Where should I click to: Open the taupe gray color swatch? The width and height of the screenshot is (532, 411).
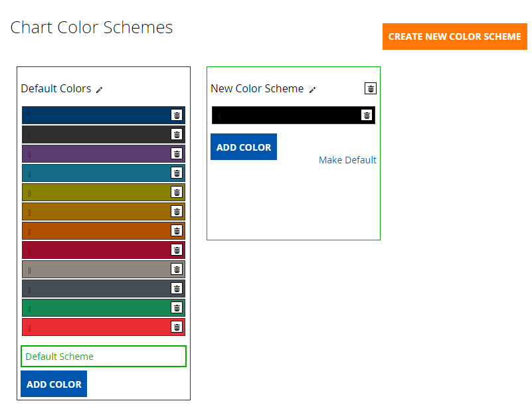(x=96, y=269)
